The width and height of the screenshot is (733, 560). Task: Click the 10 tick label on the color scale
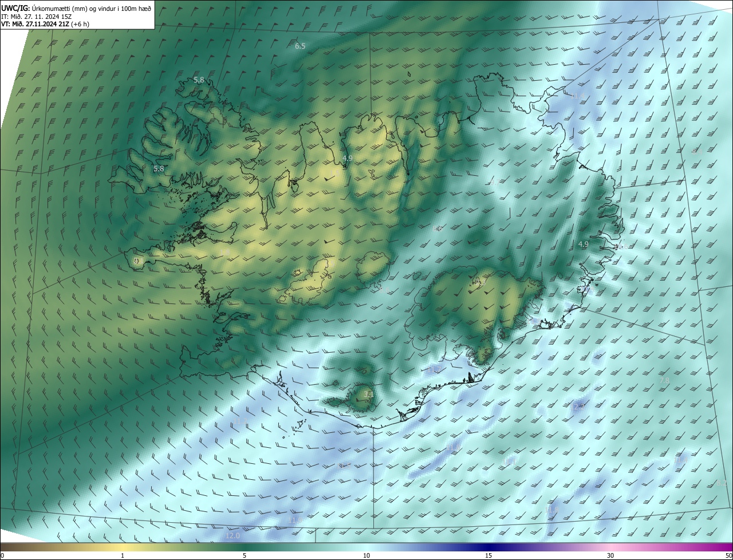coord(366,555)
